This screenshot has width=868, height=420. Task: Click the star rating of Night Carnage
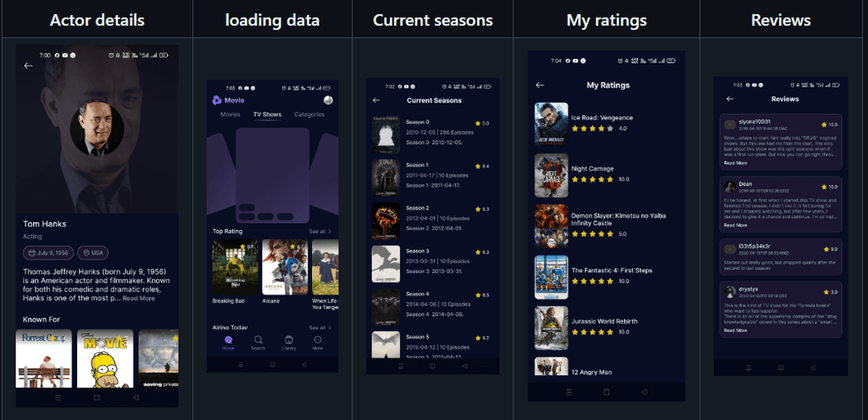coord(593,180)
